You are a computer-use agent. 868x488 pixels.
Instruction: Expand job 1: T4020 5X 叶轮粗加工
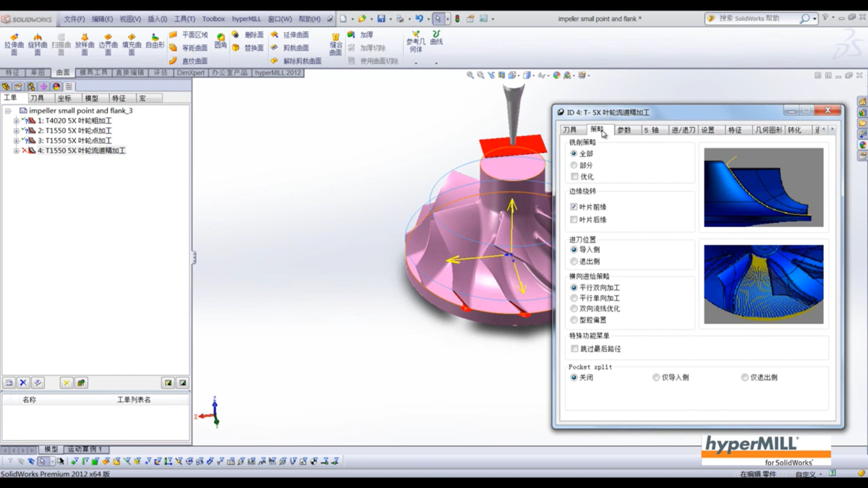(x=16, y=121)
